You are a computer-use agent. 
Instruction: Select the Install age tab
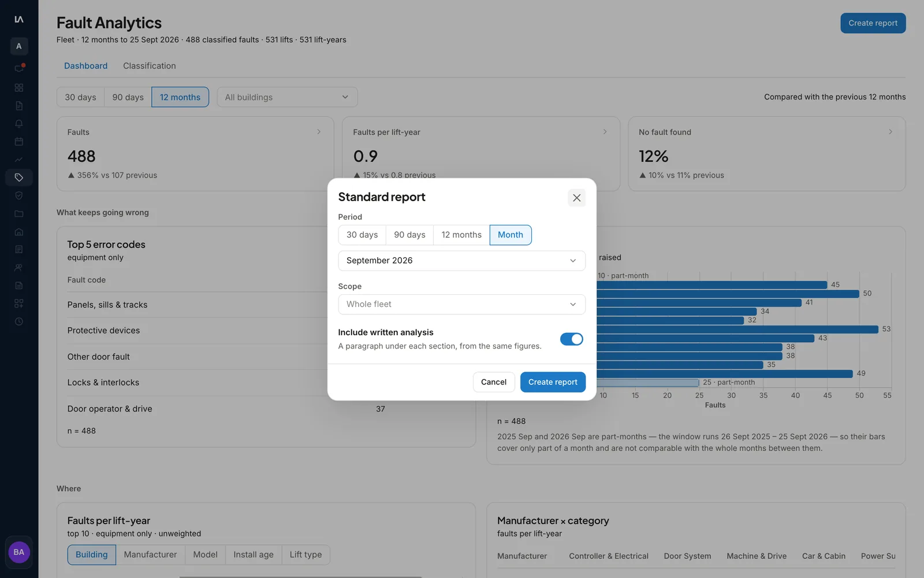click(x=254, y=555)
